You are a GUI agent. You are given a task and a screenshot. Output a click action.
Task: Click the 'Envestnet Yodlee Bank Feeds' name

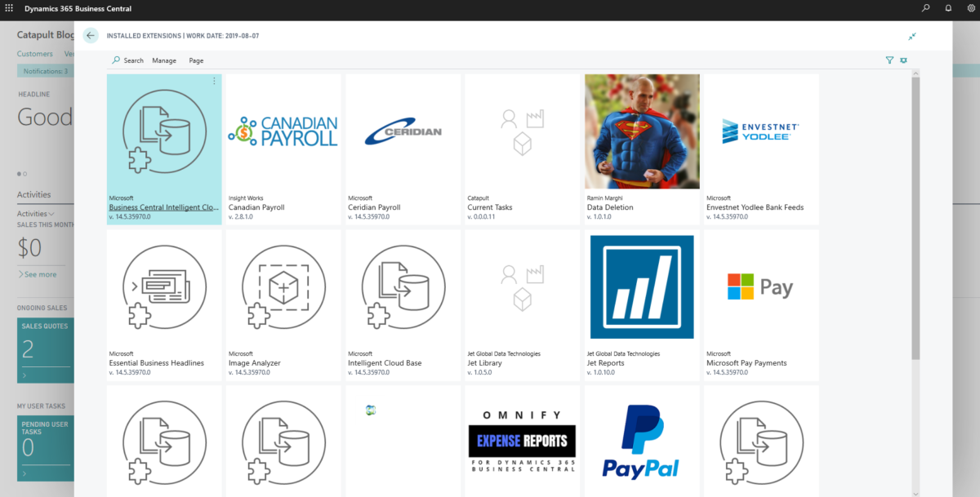pyautogui.click(x=755, y=207)
